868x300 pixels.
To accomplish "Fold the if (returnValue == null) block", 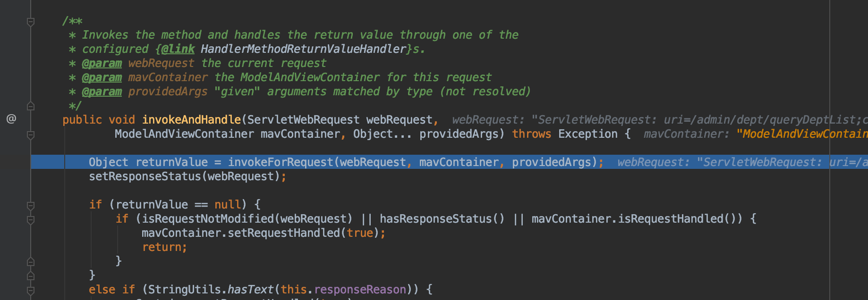I will 31,206.
